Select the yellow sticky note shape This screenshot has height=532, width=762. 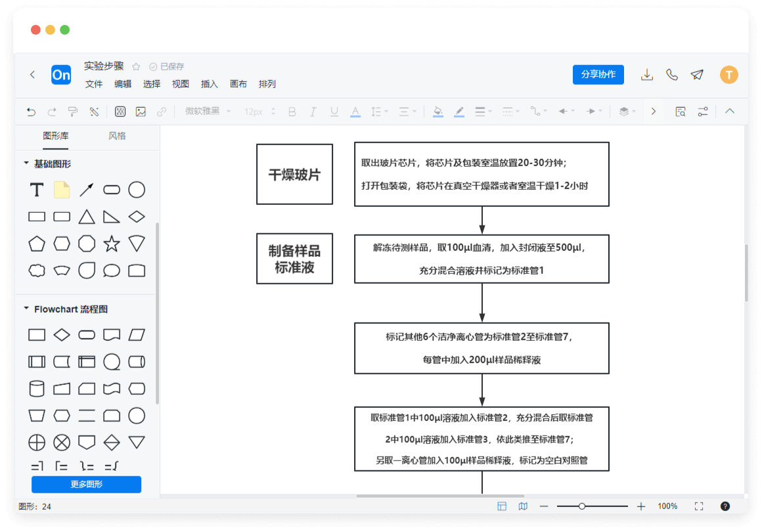click(x=62, y=190)
